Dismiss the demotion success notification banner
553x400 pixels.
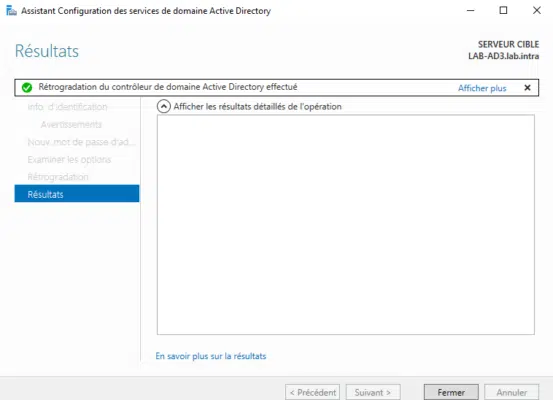527,87
